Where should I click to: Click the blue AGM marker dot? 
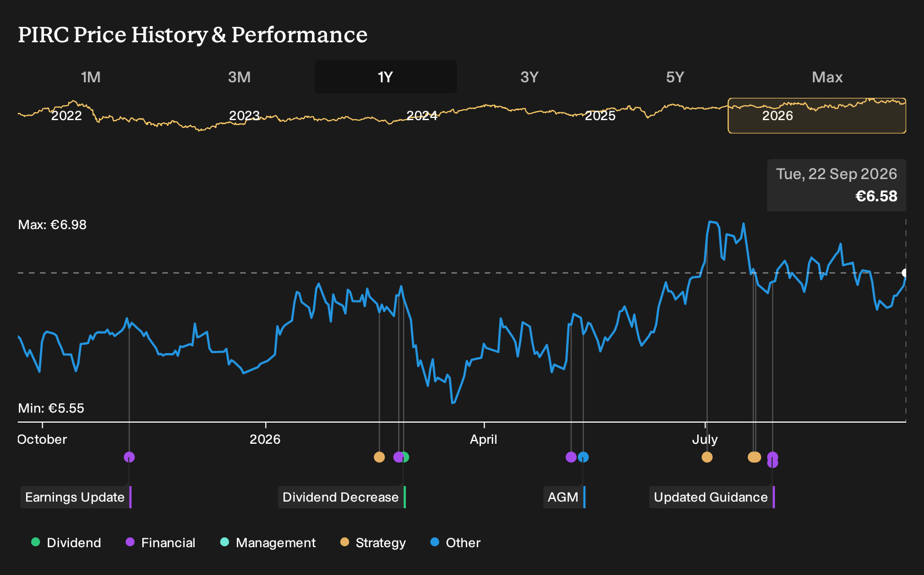pyautogui.click(x=583, y=457)
